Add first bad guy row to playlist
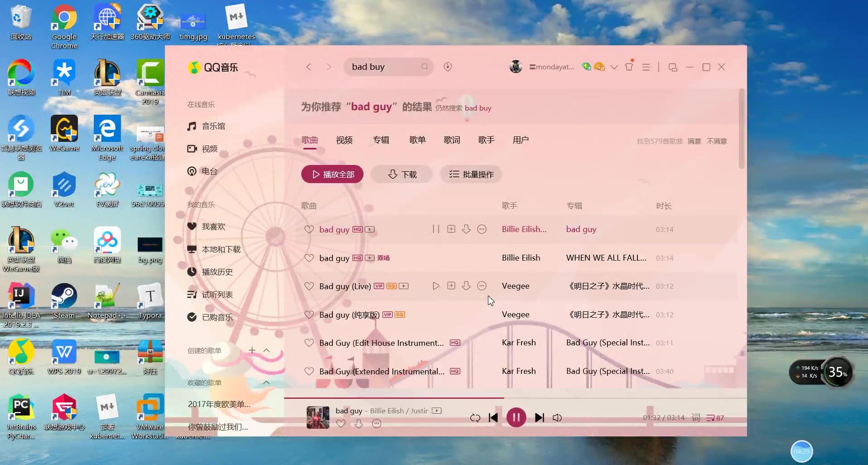Viewport: 868px width, 465px height. [451, 229]
